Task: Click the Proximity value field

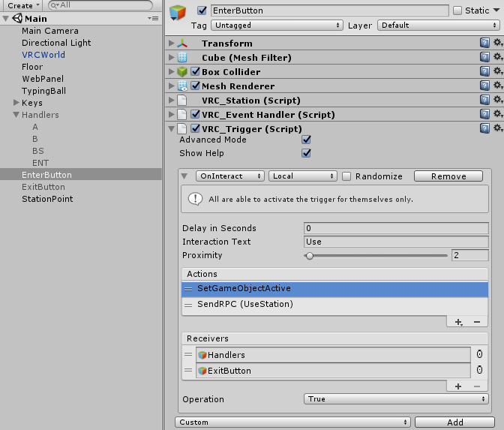Action: pyautogui.click(x=470, y=255)
